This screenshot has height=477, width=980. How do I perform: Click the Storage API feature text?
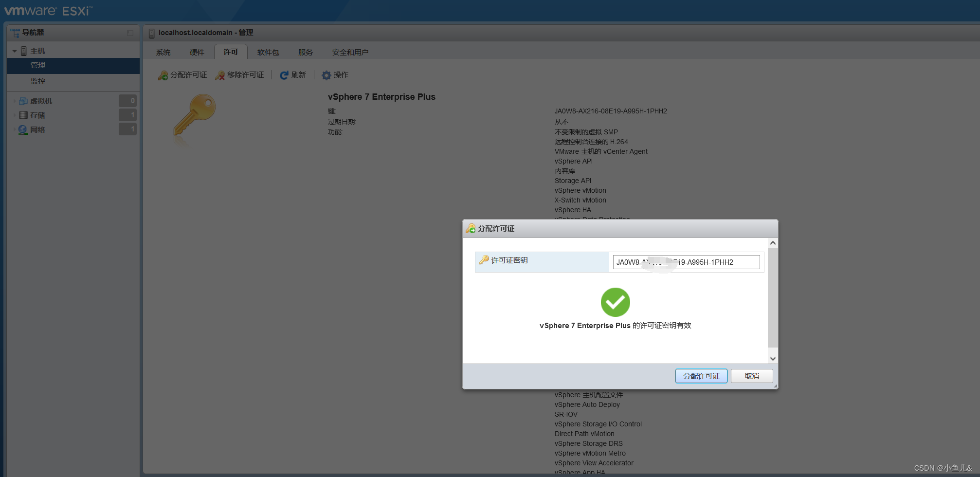tap(573, 181)
